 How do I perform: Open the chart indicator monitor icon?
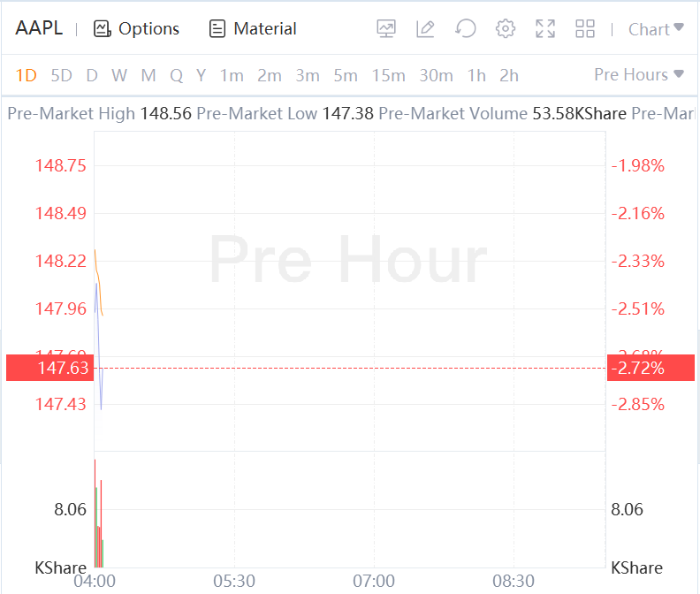(x=386, y=29)
